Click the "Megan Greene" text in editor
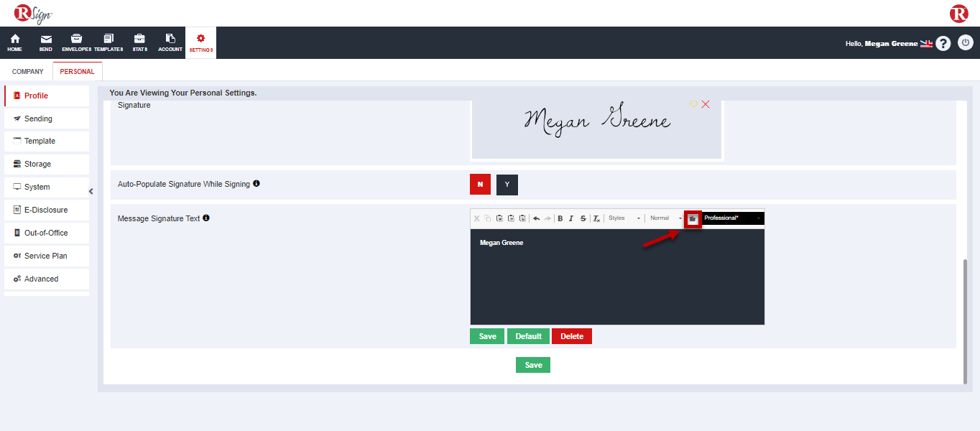Viewport: 980px width, 431px height. (x=501, y=243)
